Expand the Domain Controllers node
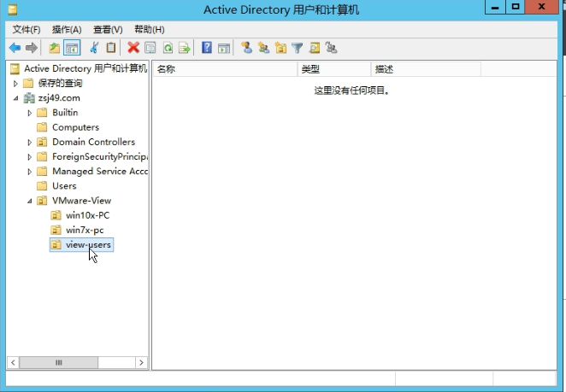Viewport: 566px width, 392px height. (30, 143)
